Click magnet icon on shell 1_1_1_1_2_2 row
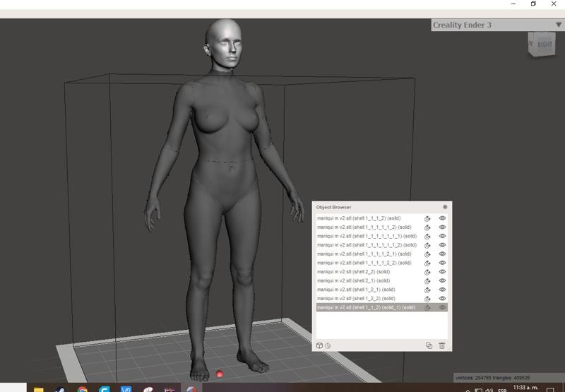This screenshot has height=392, width=565. pyautogui.click(x=427, y=263)
